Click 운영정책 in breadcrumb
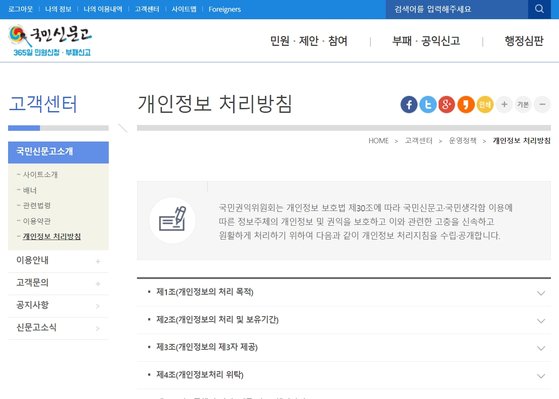 462,141
